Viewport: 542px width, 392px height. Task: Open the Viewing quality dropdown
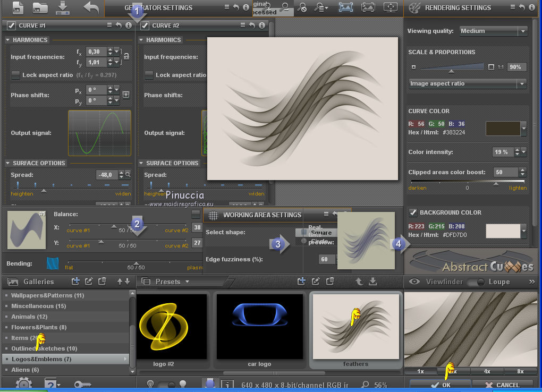[494, 31]
